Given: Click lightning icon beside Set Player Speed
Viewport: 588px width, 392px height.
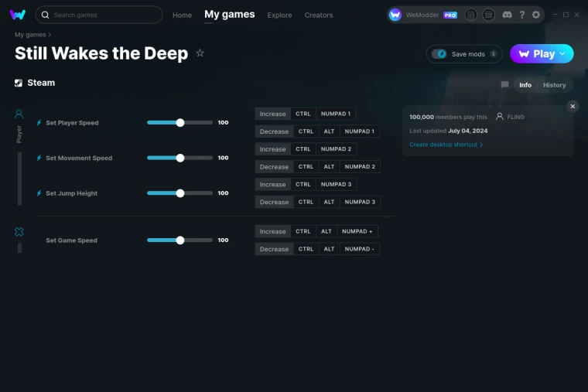Looking at the screenshot, I should pyautogui.click(x=39, y=122).
